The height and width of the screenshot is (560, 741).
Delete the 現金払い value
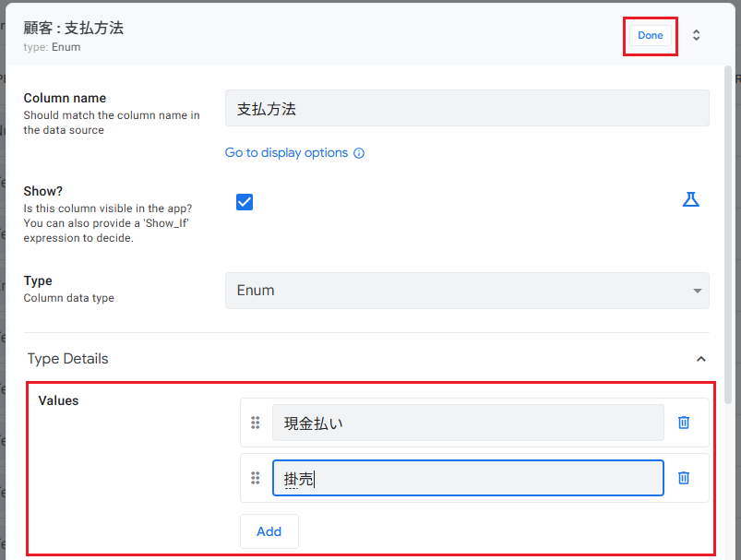[x=684, y=423]
